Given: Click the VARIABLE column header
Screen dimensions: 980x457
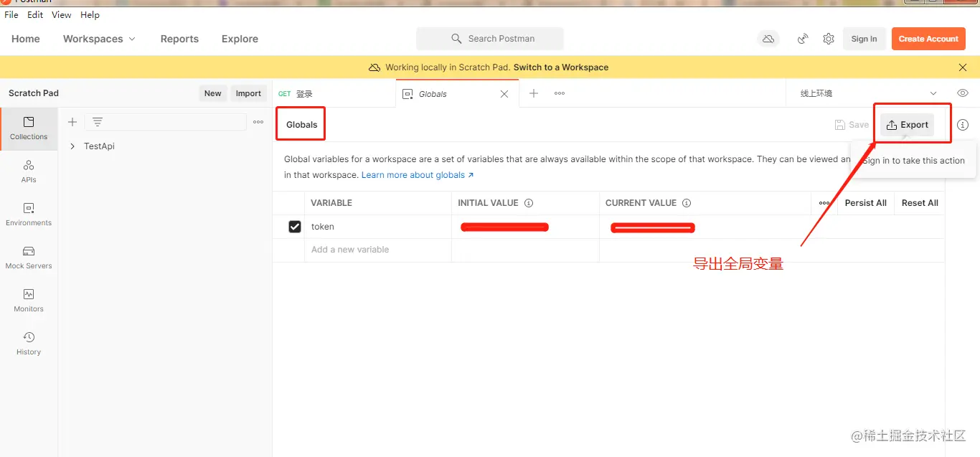Looking at the screenshot, I should pos(331,203).
